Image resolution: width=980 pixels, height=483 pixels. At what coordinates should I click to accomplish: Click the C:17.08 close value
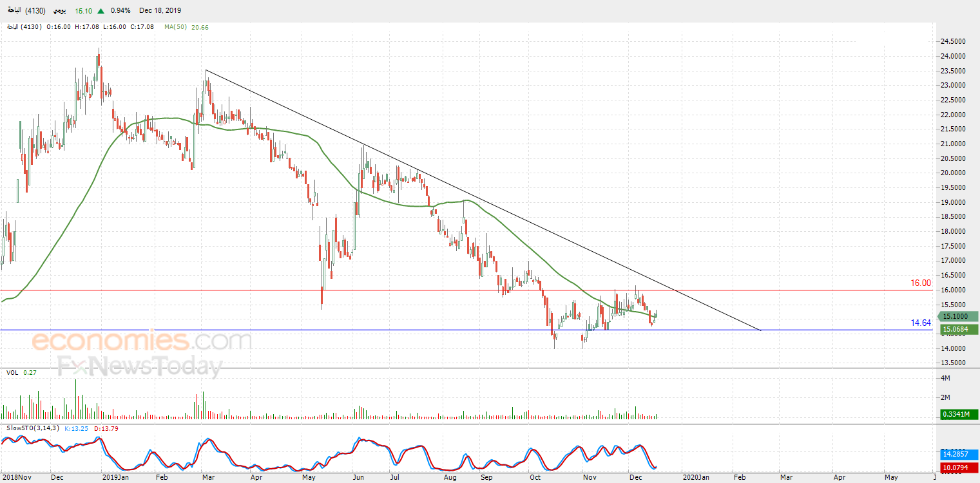[141, 27]
